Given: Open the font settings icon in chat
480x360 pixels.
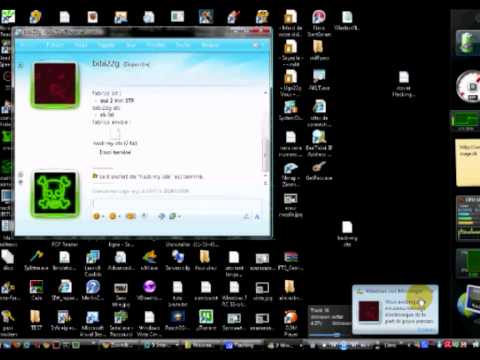Looking at the screenshot, I should tap(257, 217).
